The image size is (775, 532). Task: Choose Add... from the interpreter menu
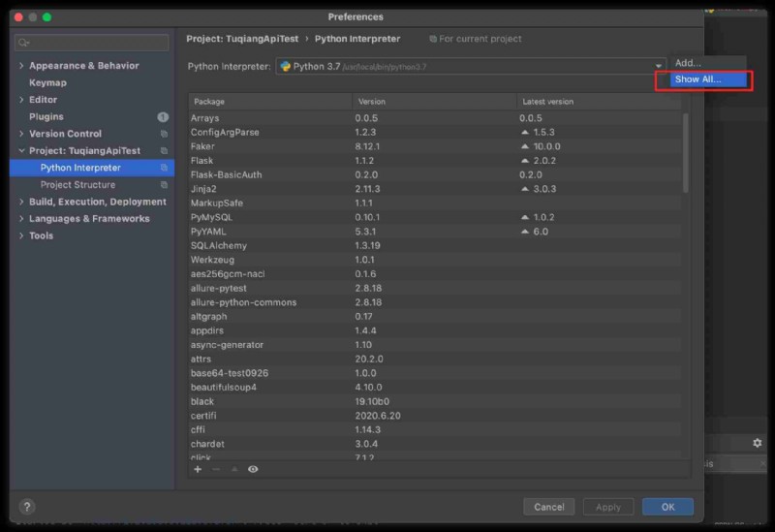tap(708, 63)
